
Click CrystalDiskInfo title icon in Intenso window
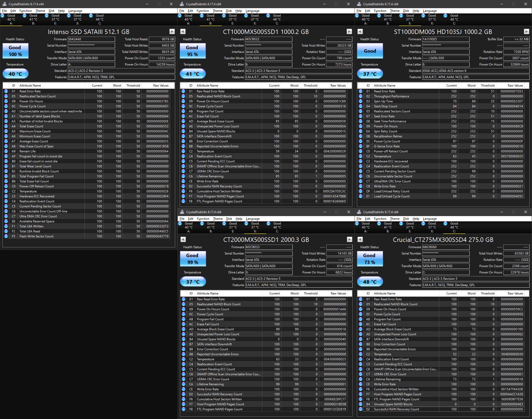(x=4, y=4)
